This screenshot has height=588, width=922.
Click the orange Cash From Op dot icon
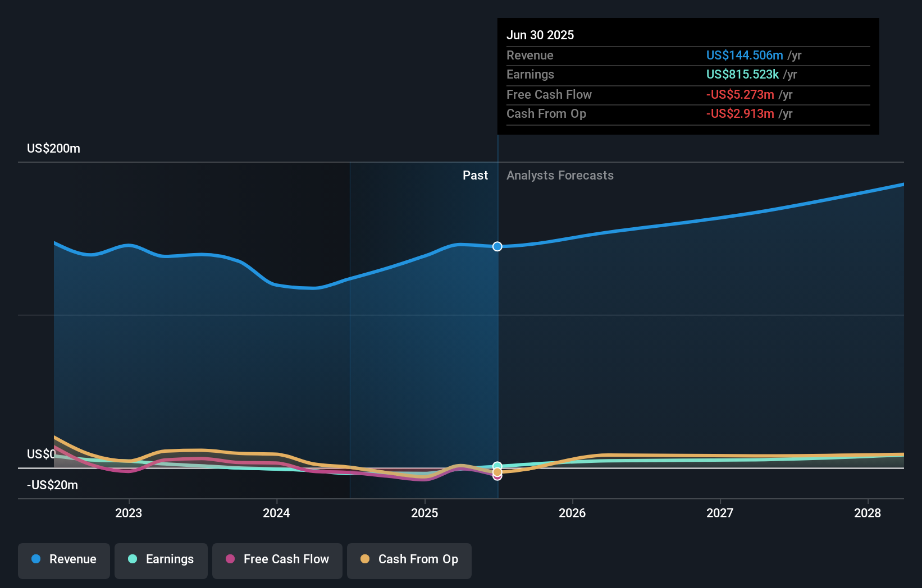[366, 559]
